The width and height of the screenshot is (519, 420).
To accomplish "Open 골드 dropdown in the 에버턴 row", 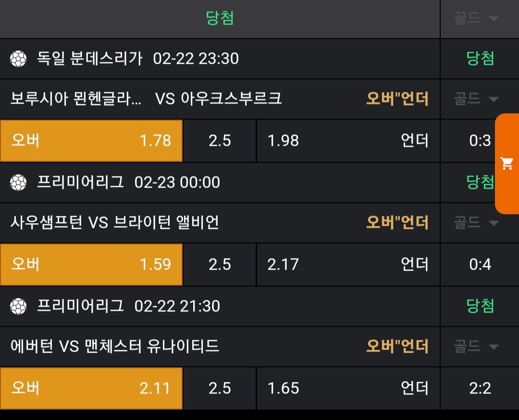I will pos(476,346).
